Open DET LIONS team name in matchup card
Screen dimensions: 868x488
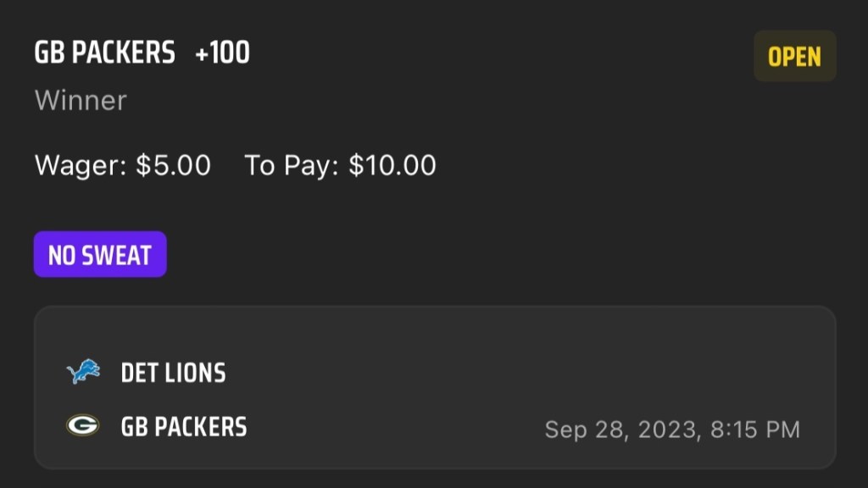(x=173, y=373)
